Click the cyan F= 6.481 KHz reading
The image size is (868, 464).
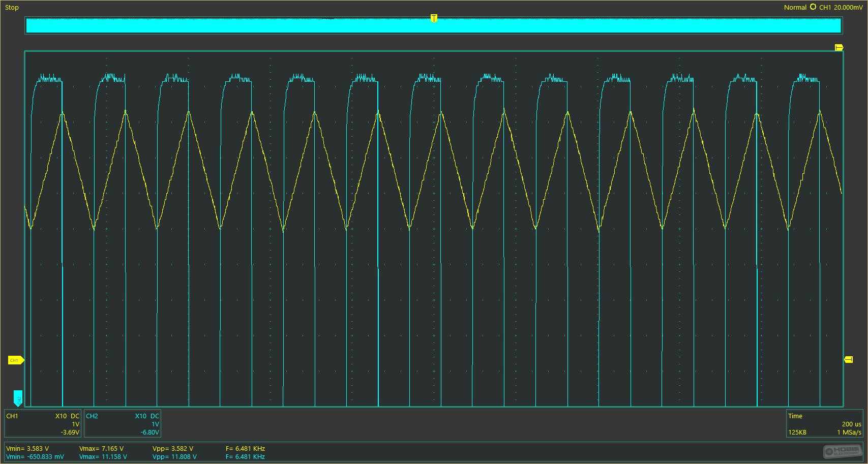click(x=245, y=457)
